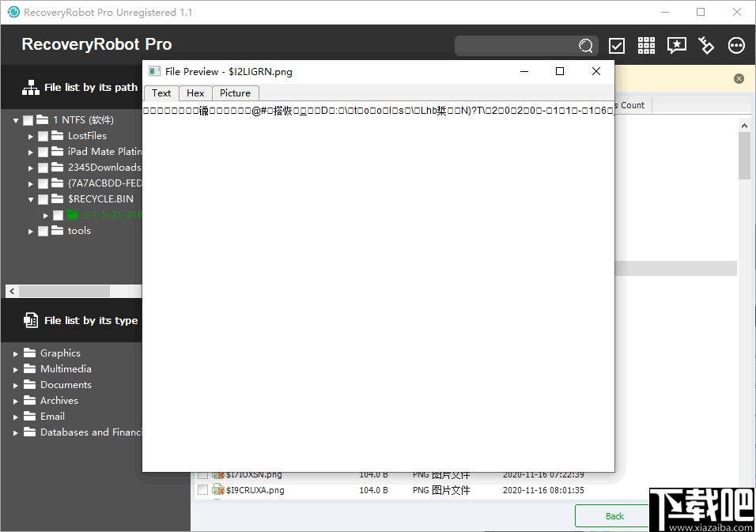Screen dimensions: 756x532
Task: Expand the Databases and Financial category
Action: point(16,432)
